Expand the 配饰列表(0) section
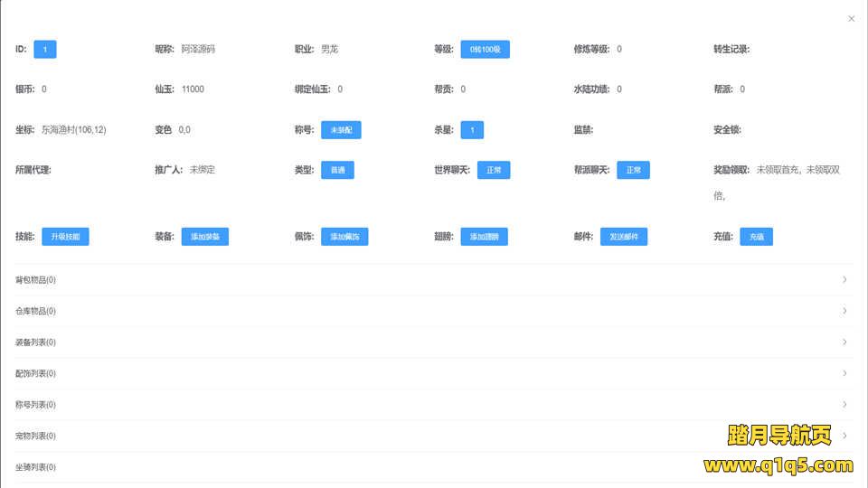 pyautogui.click(x=36, y=373)
